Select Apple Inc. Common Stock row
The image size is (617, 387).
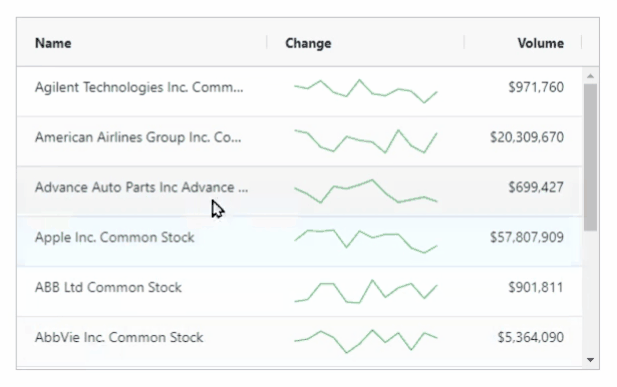pyautogui.click(x=299, y=241)
